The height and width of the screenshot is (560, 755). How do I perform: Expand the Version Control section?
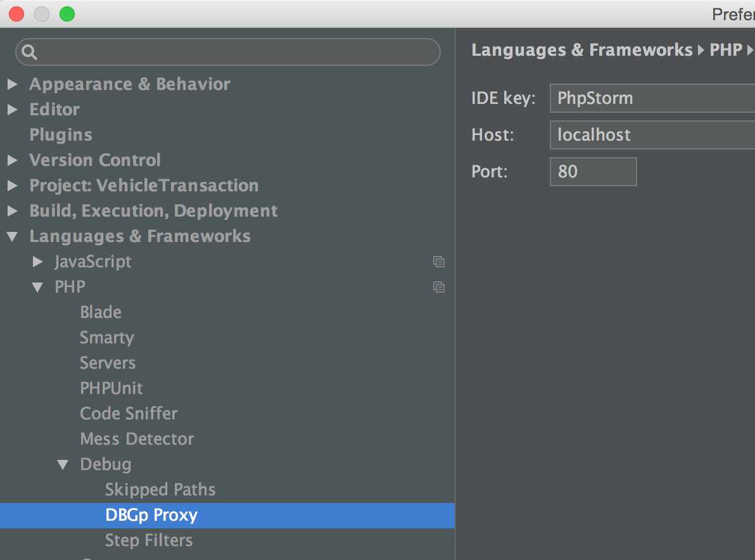tap(13, 160)
